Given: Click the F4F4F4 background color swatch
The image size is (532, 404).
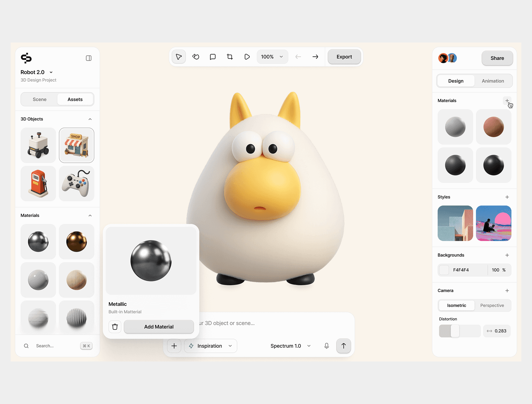Looking at the screenshot, I should pyautogui.click(x=444, y=270).
